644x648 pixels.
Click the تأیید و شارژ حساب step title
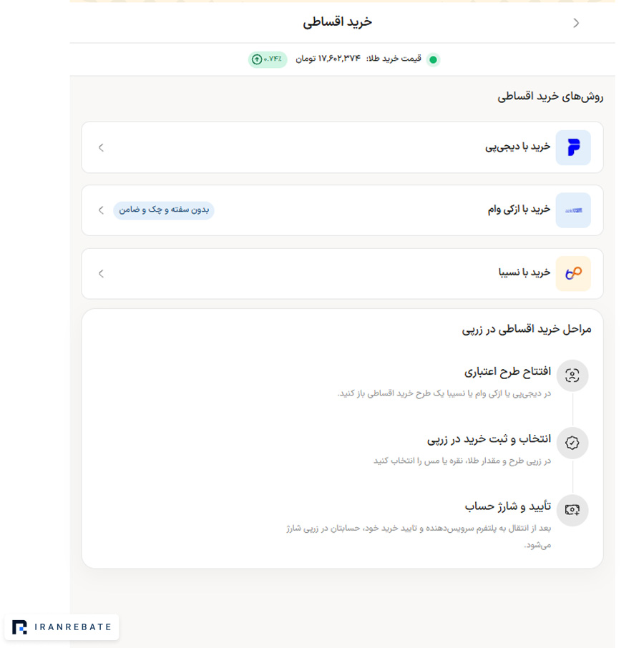pyautogui.click(x=508, y=506)
